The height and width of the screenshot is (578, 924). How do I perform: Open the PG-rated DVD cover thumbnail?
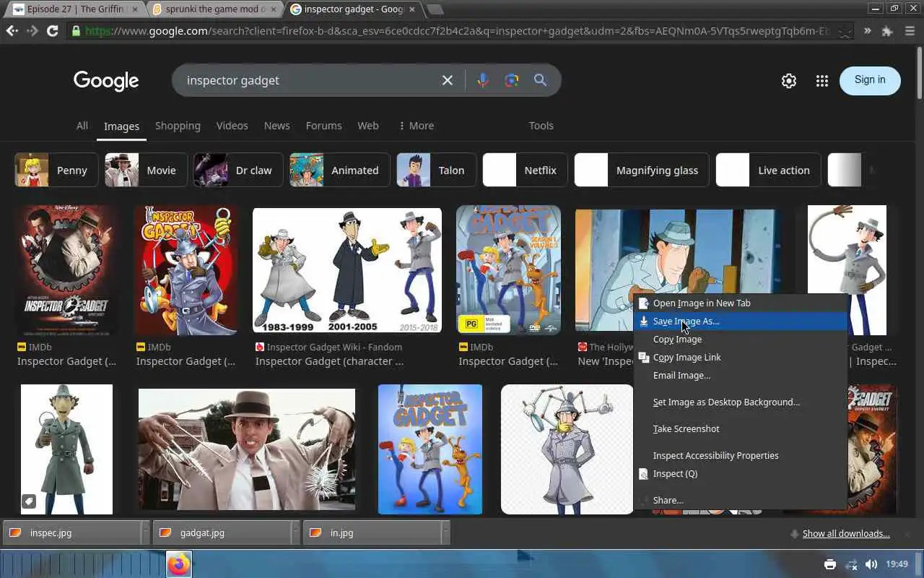(x=508, y=270)
